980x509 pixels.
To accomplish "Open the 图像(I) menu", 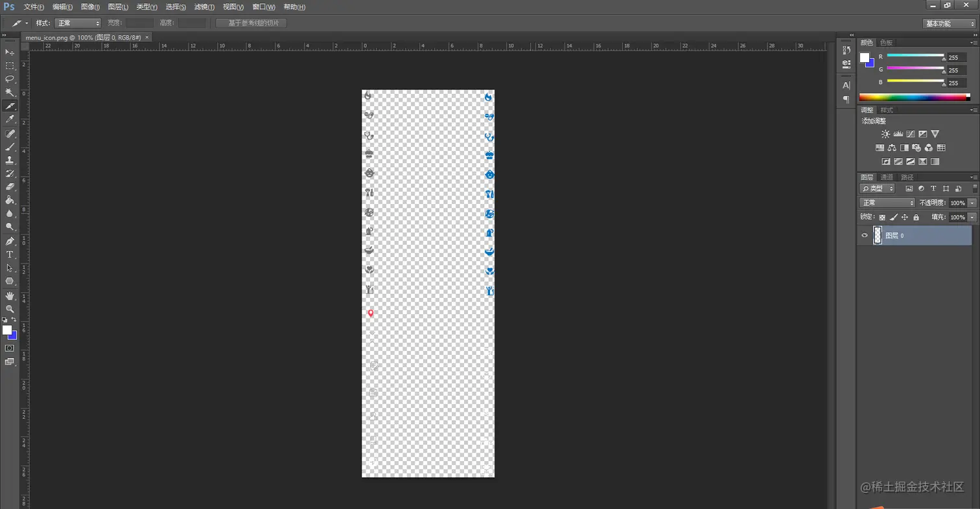I will pos(90,6).
